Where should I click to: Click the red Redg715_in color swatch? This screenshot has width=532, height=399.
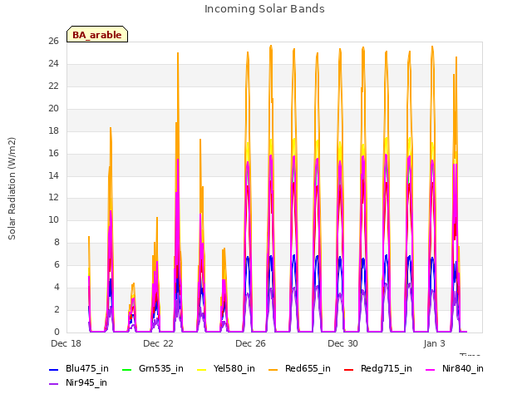(x=349, y=369)
